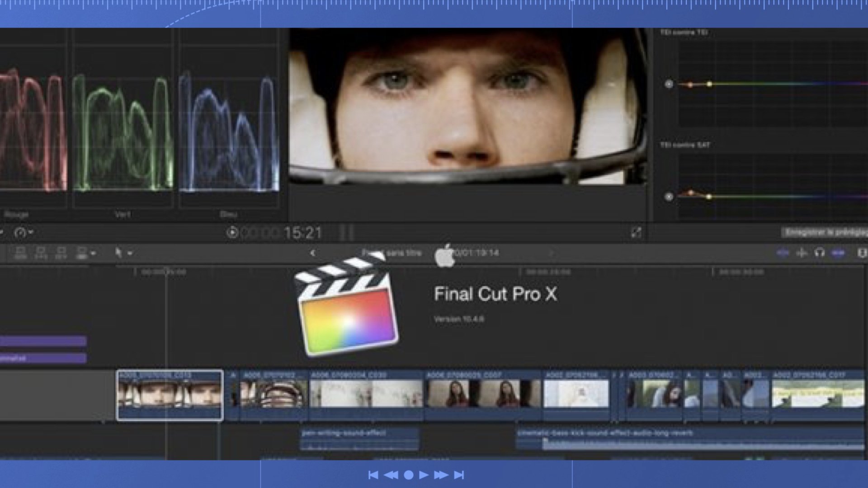Toggle the snapping icon in timeline toolbar
Image resolution: width=868 pixels, height=488 pixels.
pos(802,253)
